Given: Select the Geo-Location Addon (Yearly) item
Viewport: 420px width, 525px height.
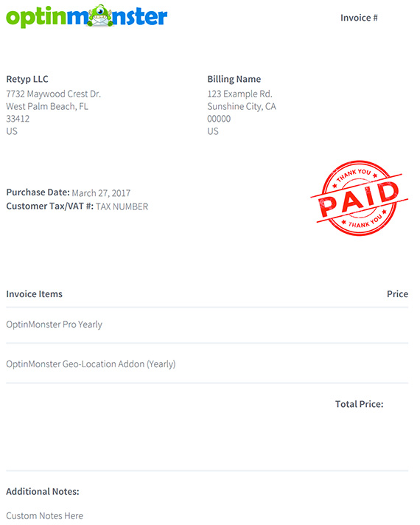Looking at the screenshot, I should tap(91, 364).
